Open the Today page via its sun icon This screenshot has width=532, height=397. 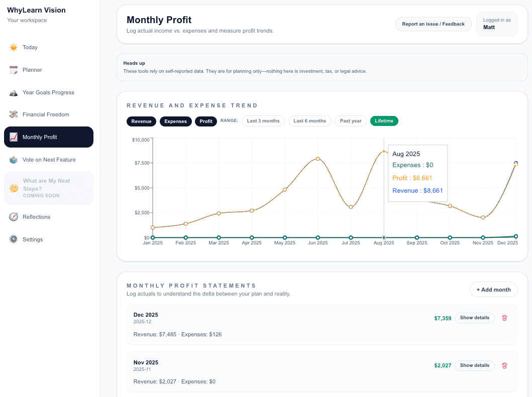pyautogui.click(x=14, y=47)
